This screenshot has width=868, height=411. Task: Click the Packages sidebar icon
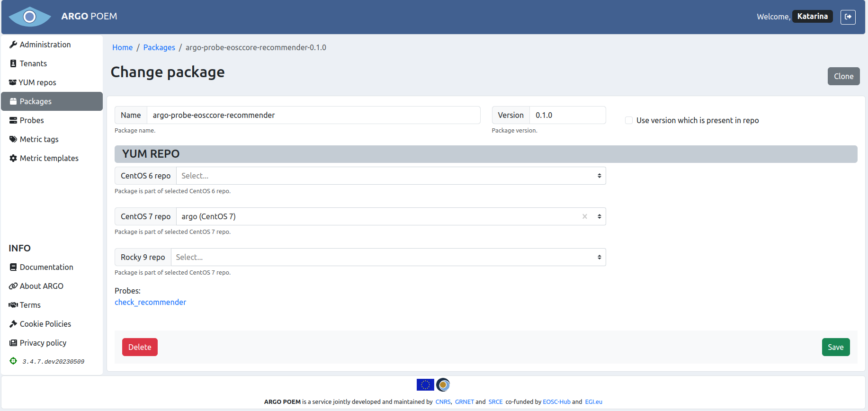[13, 101]
